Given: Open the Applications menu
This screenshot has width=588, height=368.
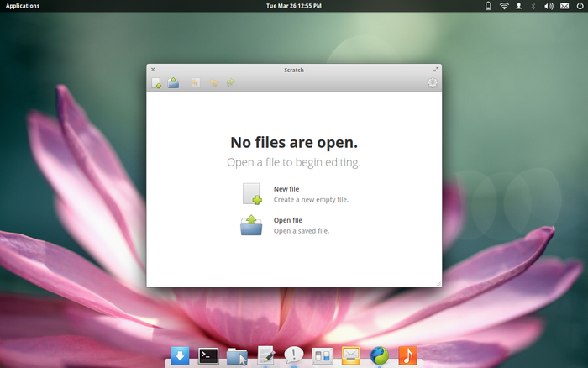Looking at the screenshot, I should point(23,6).
